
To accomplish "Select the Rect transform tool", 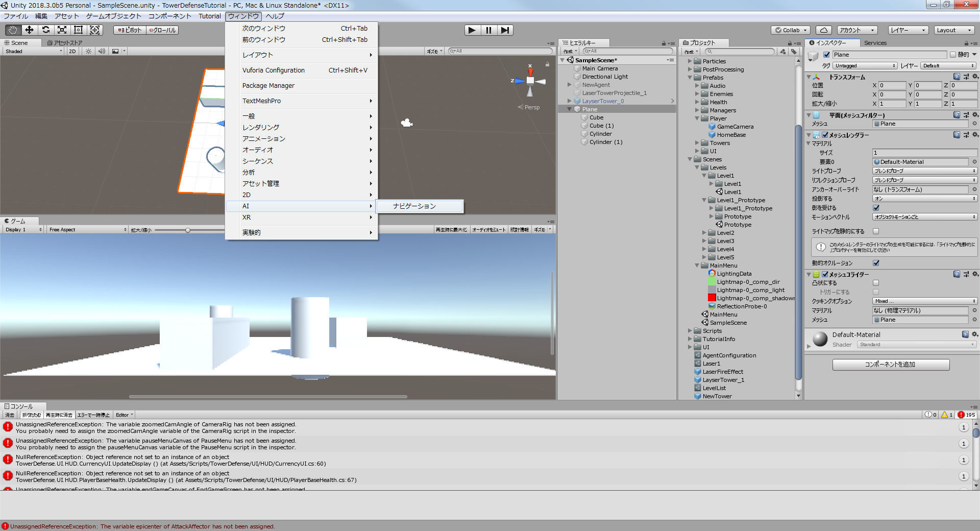I will pyautogui.click(x=78, y=30).
